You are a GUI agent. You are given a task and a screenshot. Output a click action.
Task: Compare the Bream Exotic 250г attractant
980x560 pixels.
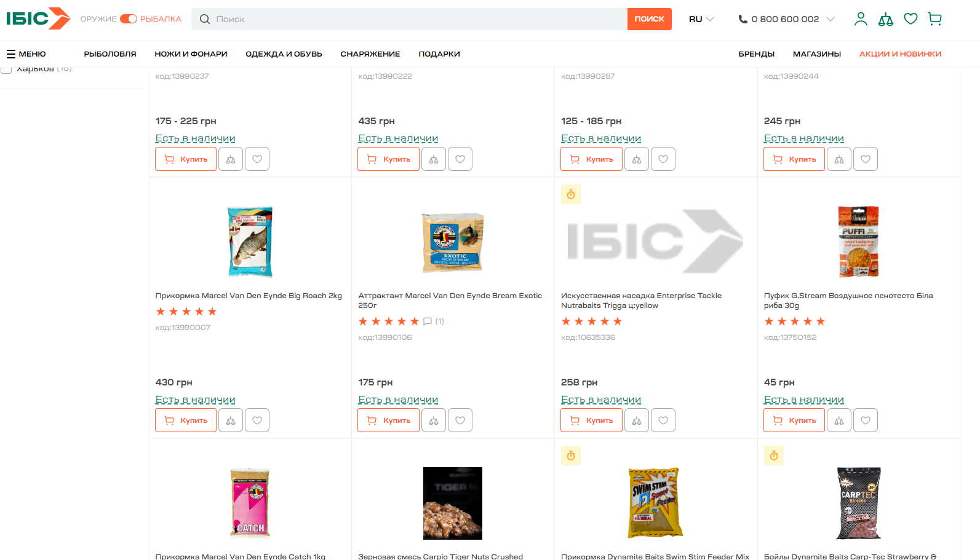(434, 420)
